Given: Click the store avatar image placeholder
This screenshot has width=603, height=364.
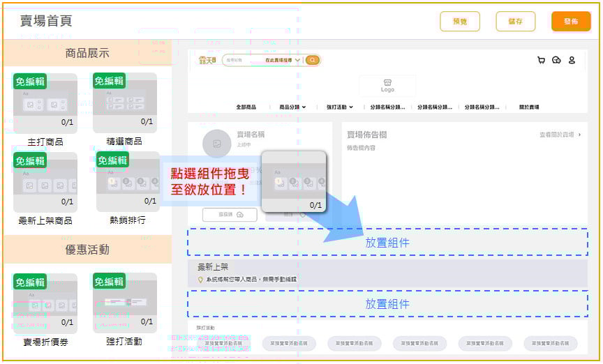Looking at the screenshot, I should pos(217,144).
